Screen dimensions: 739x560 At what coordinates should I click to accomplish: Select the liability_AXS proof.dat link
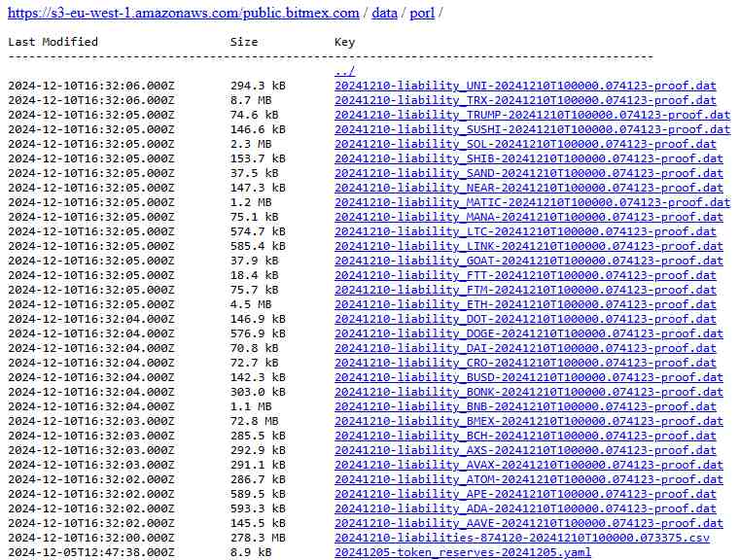525,451
